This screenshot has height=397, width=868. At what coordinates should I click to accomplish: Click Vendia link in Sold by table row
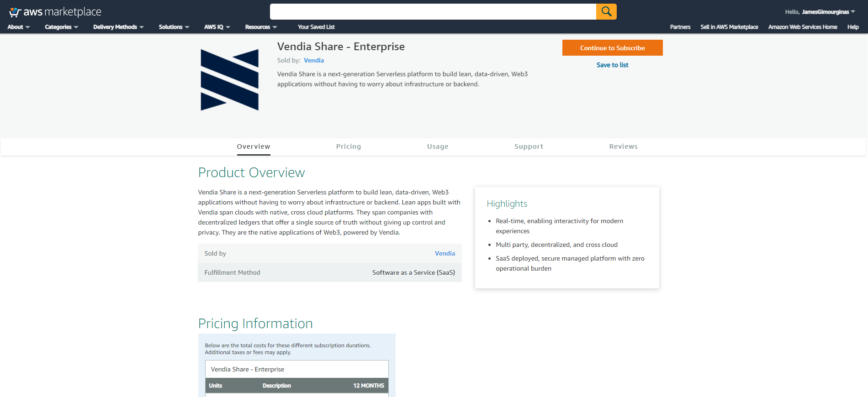pyautogui.click(x=445, y=253)
